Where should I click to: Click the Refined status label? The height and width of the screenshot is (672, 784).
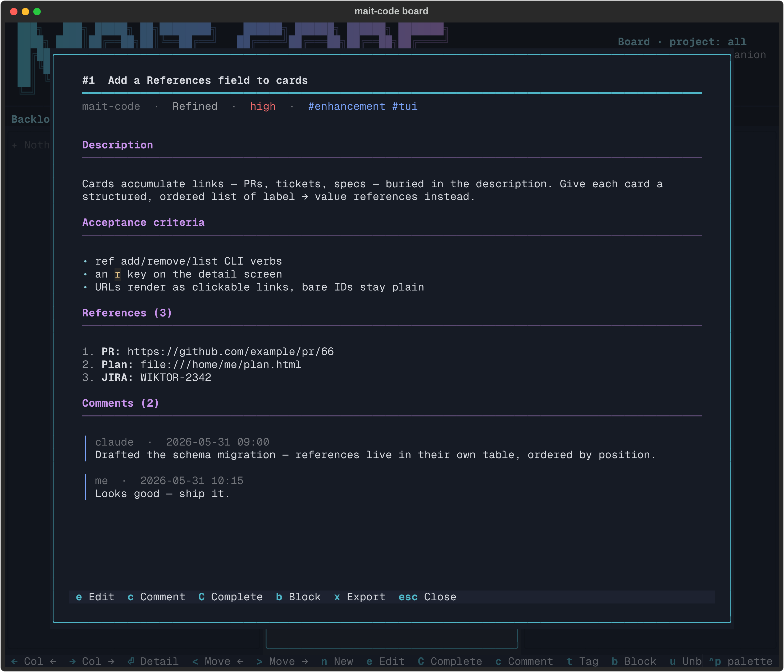point(195,106)
